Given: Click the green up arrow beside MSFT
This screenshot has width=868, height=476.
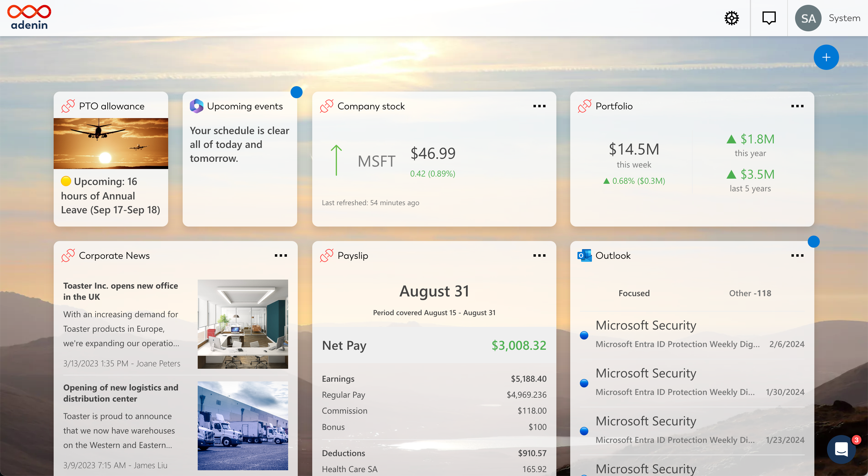Looking at the screenshot, I should [x=336, y=160].
